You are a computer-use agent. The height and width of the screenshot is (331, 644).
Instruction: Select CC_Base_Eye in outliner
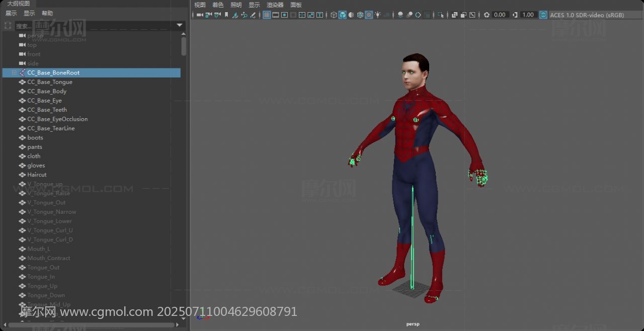tap(45, 101)
